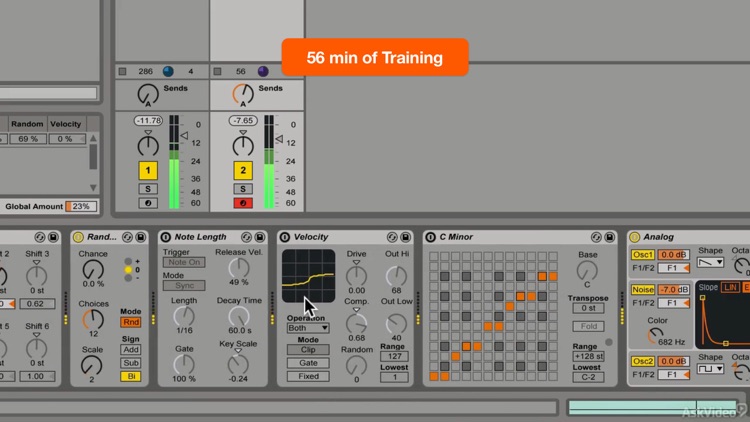This screenshot has width=750, height=422.
Task: Save the Note Length device preset
Action: tap(260, 237)
